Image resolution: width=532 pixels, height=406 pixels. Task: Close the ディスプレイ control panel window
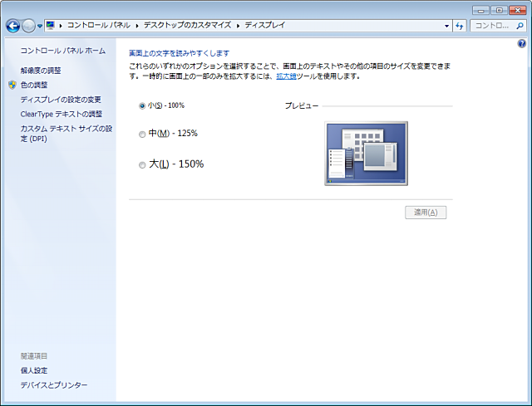click(x=518, y=9)
